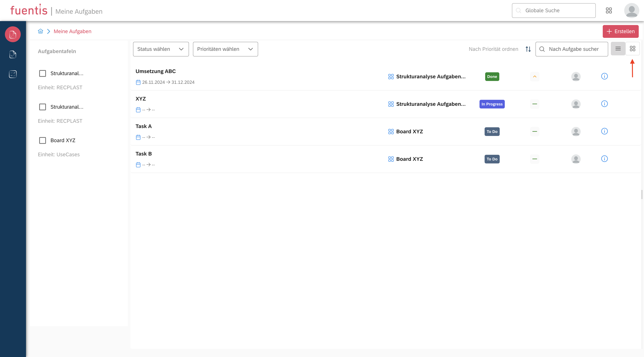The width and height of the screenshot is (644, 357).
Task: Open the Status wählen dropdown
Action: point(161,49)
